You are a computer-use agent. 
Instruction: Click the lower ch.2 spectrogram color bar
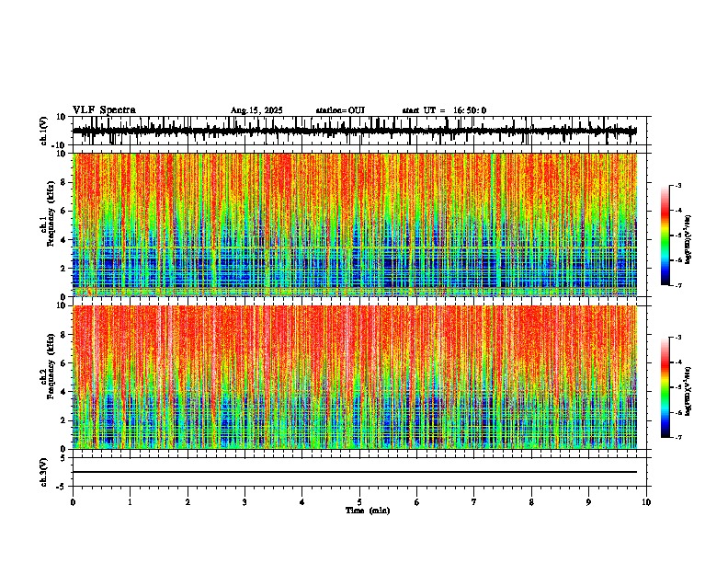tap(665, 387)
